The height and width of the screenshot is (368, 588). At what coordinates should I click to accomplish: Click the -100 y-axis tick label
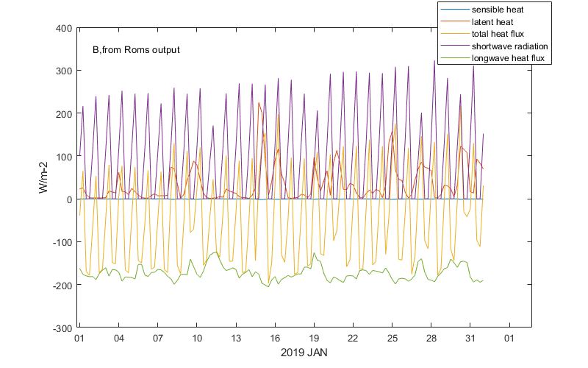pos(62,243)
